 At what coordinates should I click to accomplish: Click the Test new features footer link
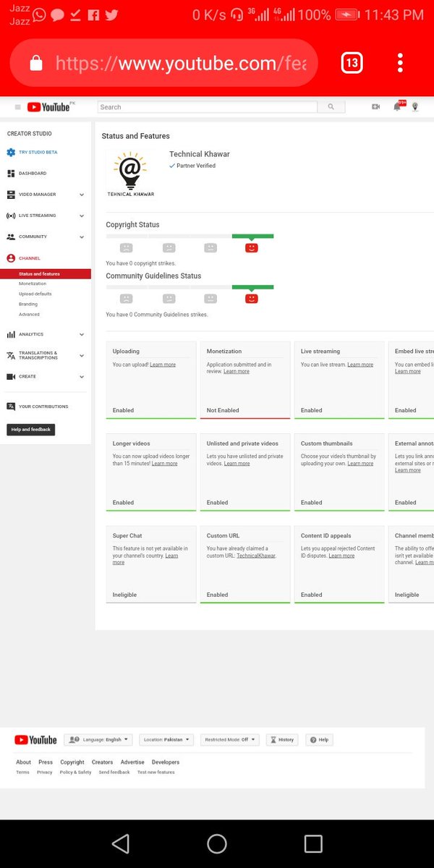[156, 773]
